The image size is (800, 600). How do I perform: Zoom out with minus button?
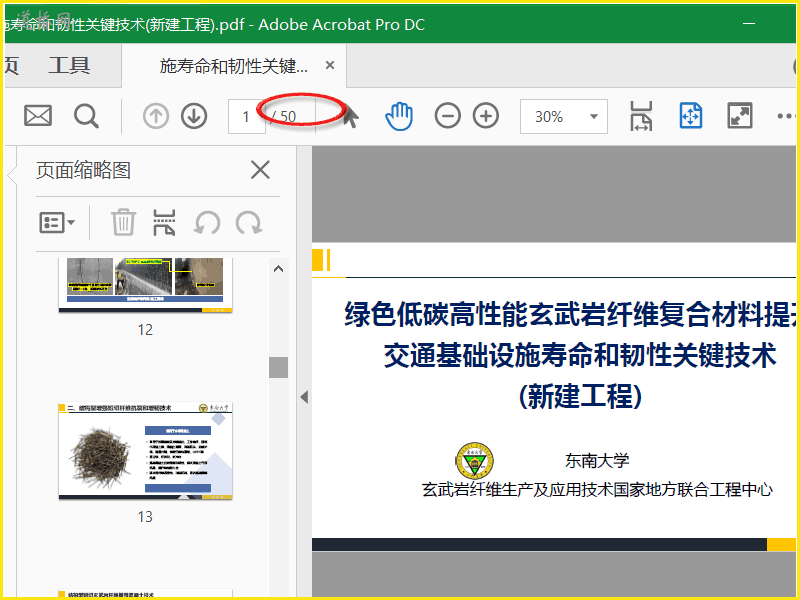(x=447, y=116)
